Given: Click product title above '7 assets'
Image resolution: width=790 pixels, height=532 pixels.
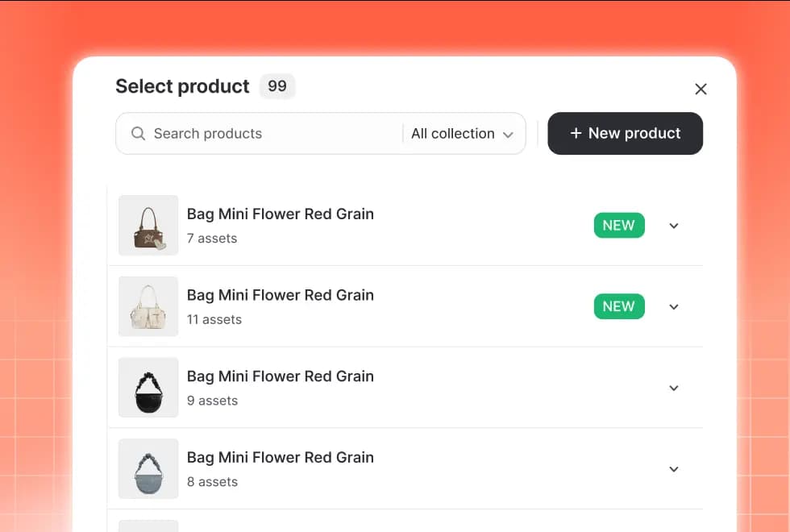Looking at the screenshot, I should pos(281,214).
